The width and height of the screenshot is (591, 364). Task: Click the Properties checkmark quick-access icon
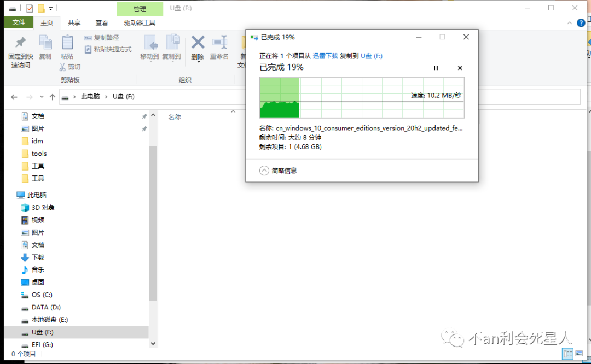(x=30, y=8)
